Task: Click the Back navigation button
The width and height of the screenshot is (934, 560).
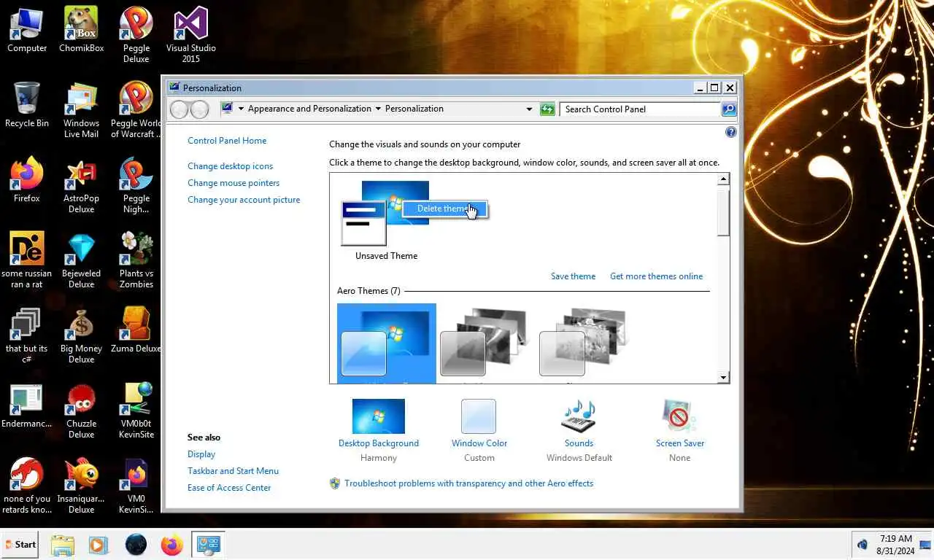Action: pos(180,109)
